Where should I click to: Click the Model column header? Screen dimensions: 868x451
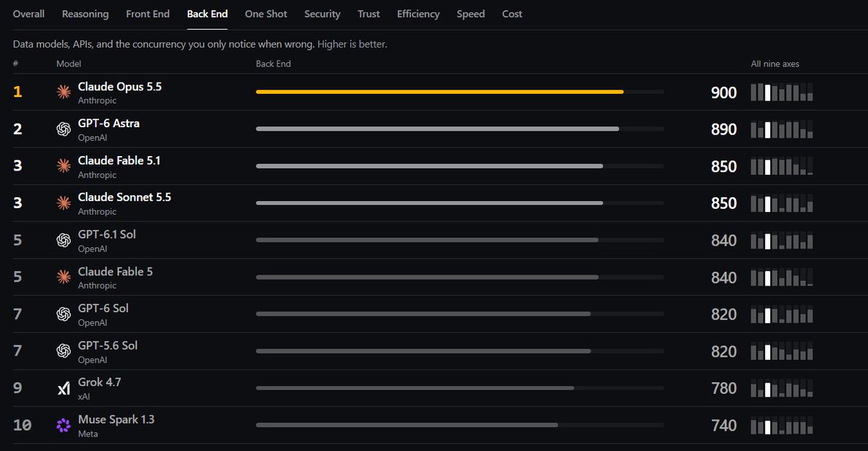pyautogui.click(x=69, y=64)
